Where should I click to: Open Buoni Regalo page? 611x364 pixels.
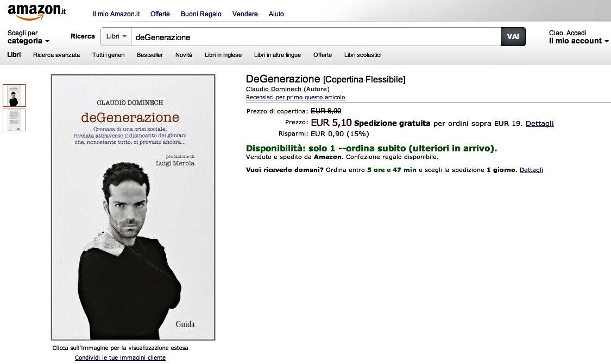point(201,14)
